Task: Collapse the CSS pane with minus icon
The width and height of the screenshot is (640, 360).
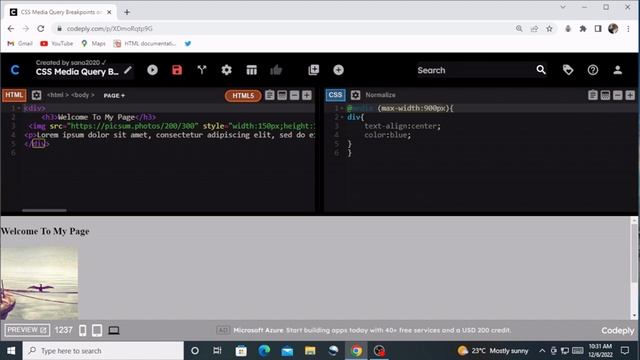Action: point(618,95)
